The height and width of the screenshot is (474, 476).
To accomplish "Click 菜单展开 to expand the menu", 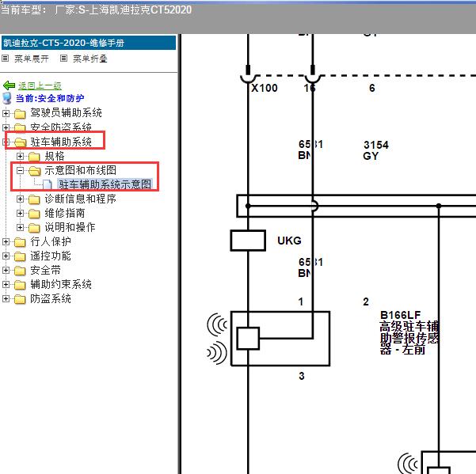I will click(x=32, y=59).
